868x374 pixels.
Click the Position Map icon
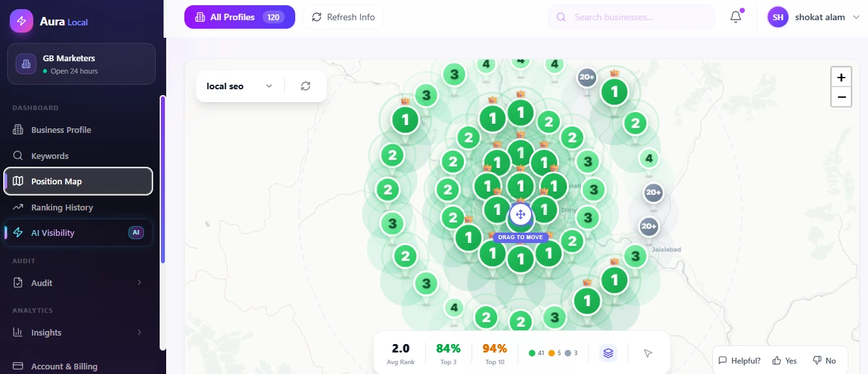[x=18, y=181]
